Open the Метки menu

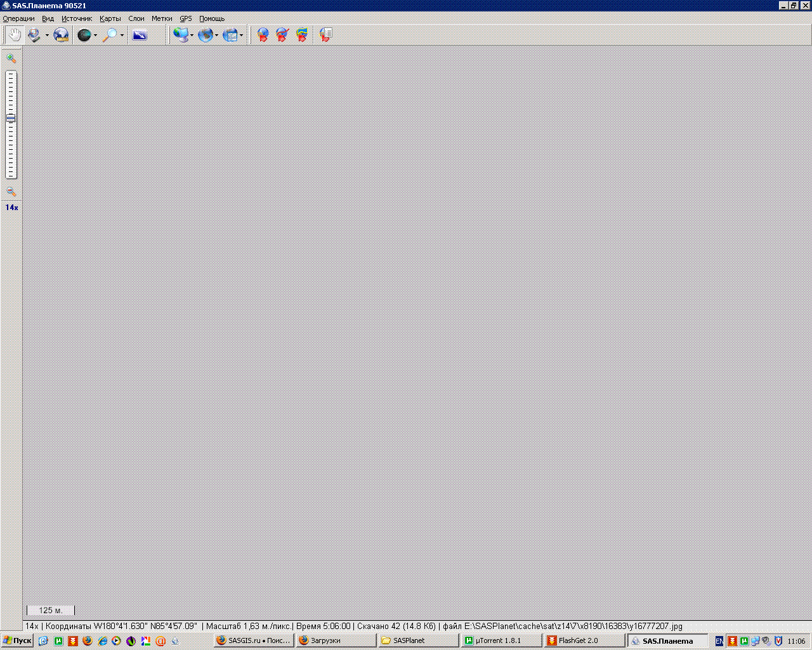[161, 18]
